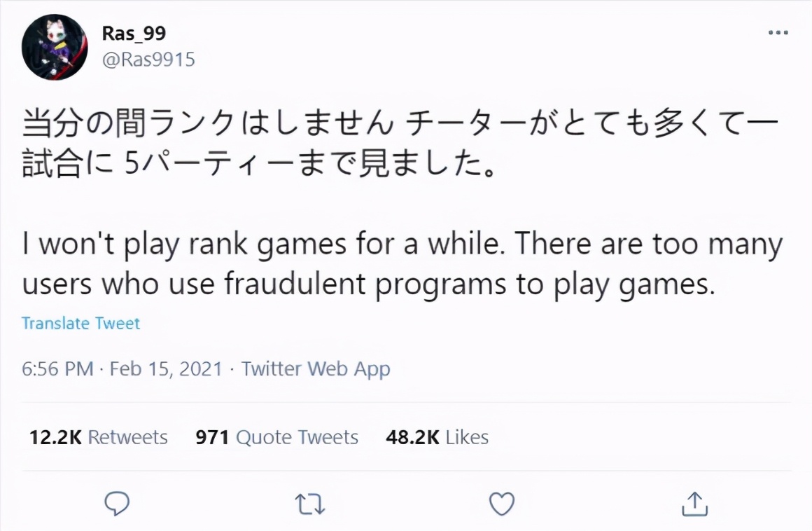Click the heart icon to like the tweet

click(x=501, y=502)
